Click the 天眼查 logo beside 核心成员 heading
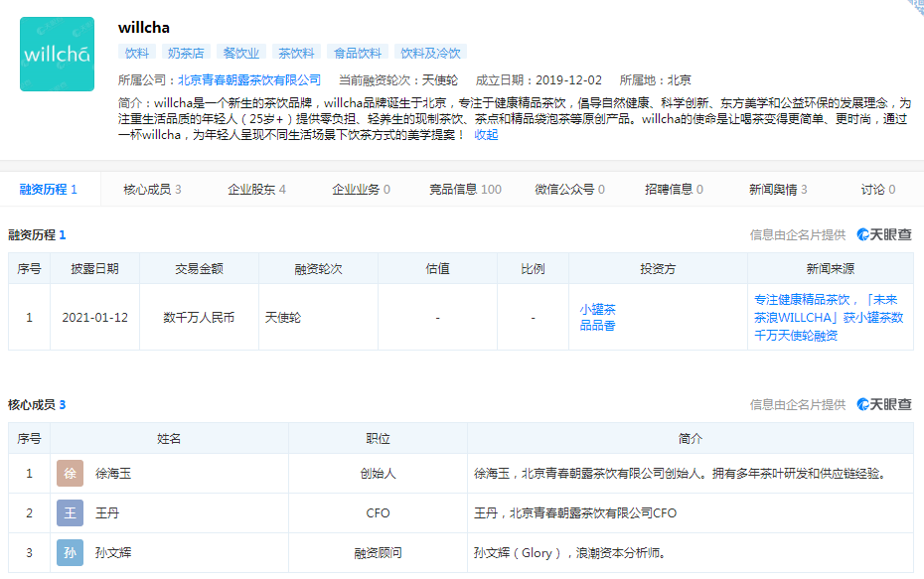 click(884, 404)
